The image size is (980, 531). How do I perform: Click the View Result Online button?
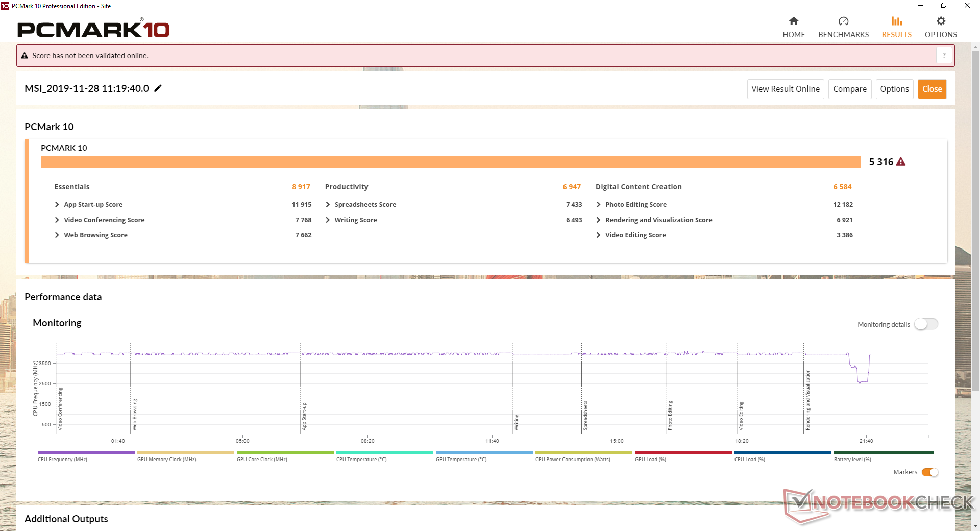click(x=786, y=89)
